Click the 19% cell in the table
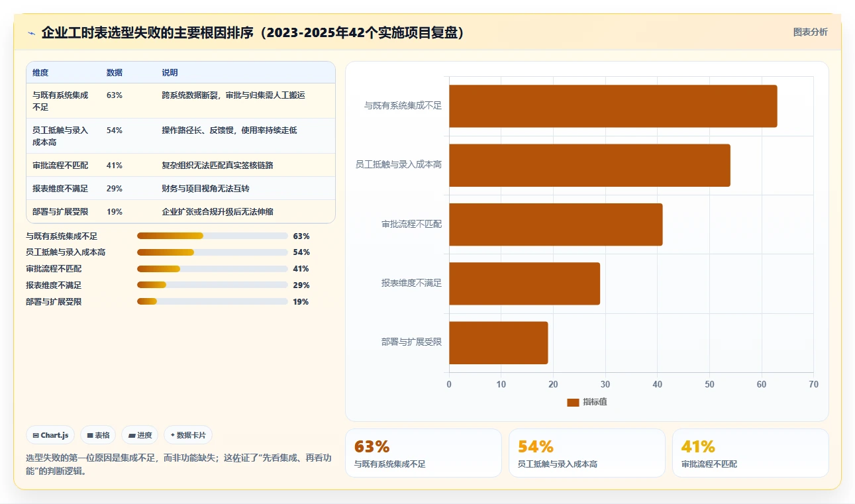The width and height of the screenshot is (855, 504). click(x=115, y=212)
